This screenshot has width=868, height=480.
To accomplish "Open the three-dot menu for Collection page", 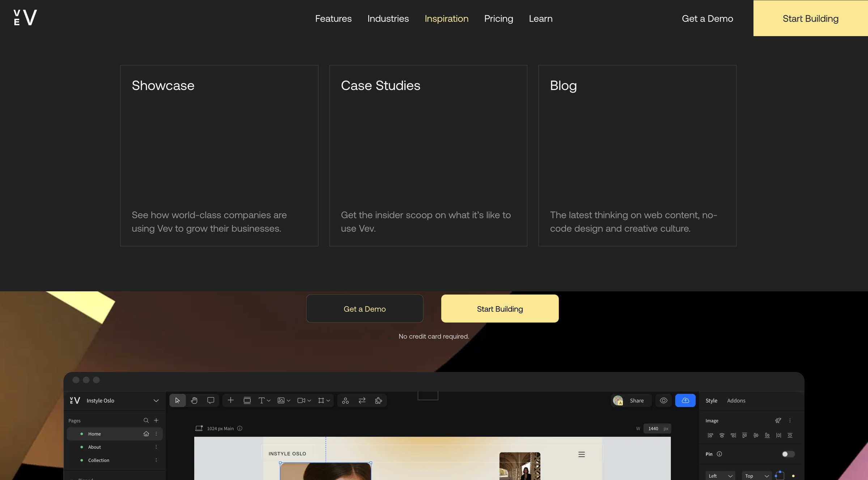I will (156, 460).
